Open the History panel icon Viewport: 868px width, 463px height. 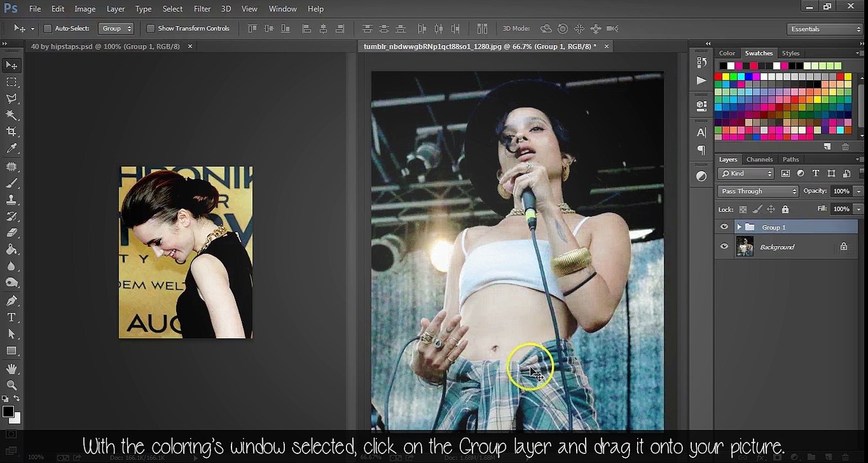(x=701, y=63)
